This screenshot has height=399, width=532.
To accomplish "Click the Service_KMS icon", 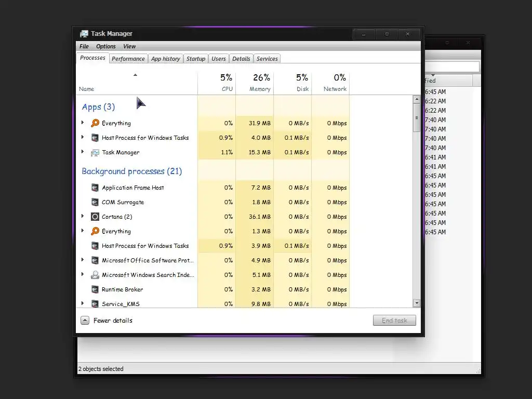I will click(95, 303).
